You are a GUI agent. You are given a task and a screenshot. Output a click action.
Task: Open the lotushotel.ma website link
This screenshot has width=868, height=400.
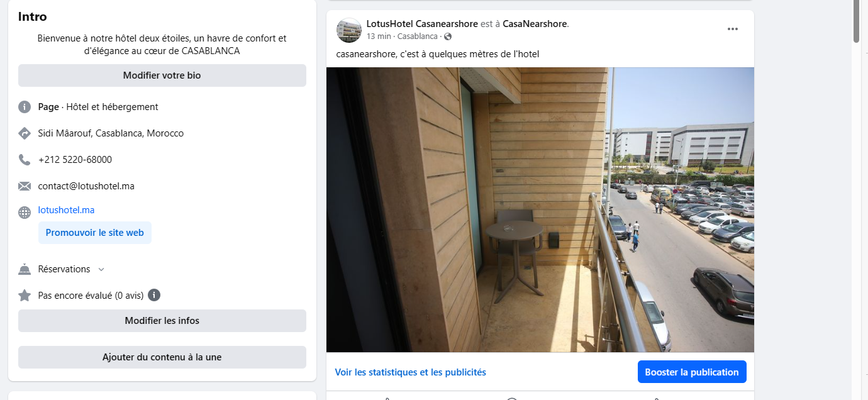point(66,210)
